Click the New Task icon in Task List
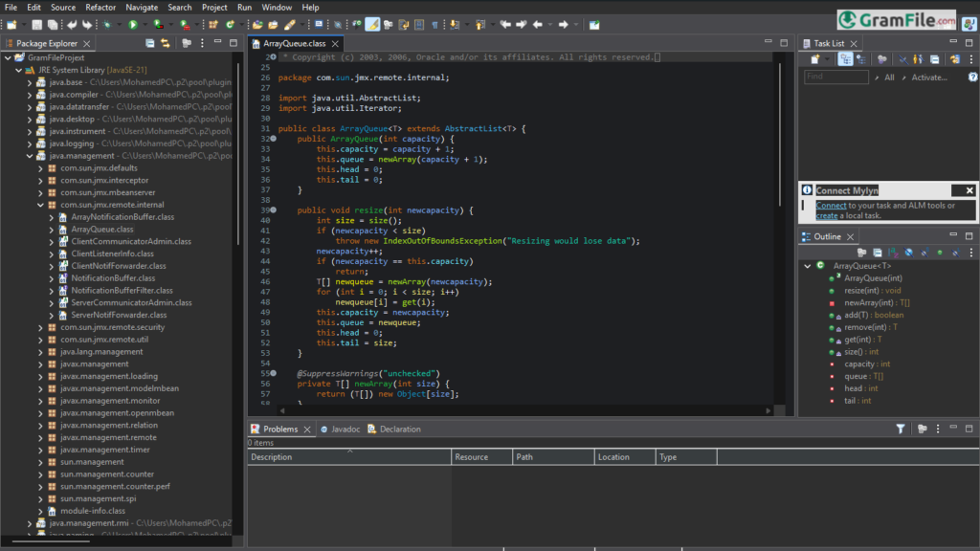This screenshot has height=551, width=980. [815, 58]
